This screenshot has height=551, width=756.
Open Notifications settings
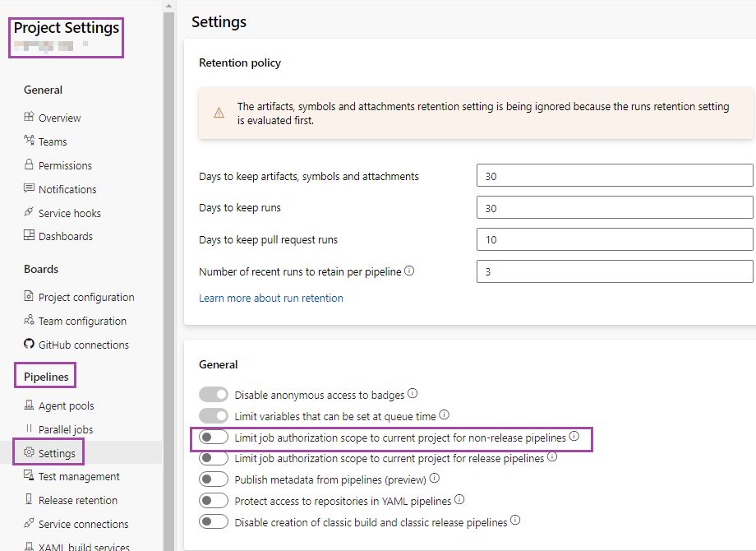coord(67,189)
